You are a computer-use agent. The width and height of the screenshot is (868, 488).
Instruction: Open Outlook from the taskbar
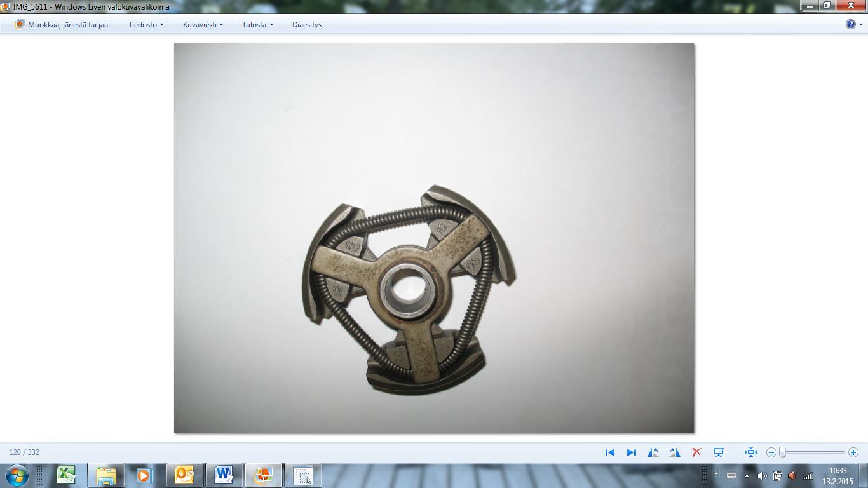(184, 475)
